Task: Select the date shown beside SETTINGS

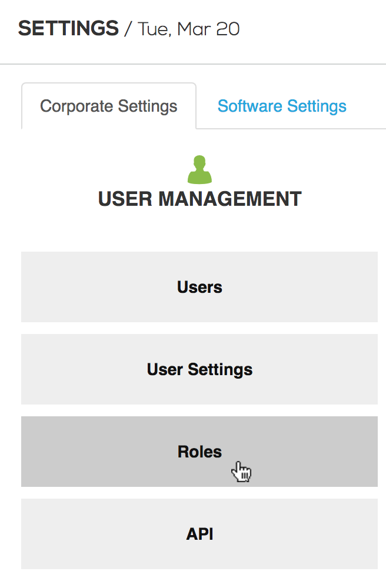Action: [x=189, y=29]
